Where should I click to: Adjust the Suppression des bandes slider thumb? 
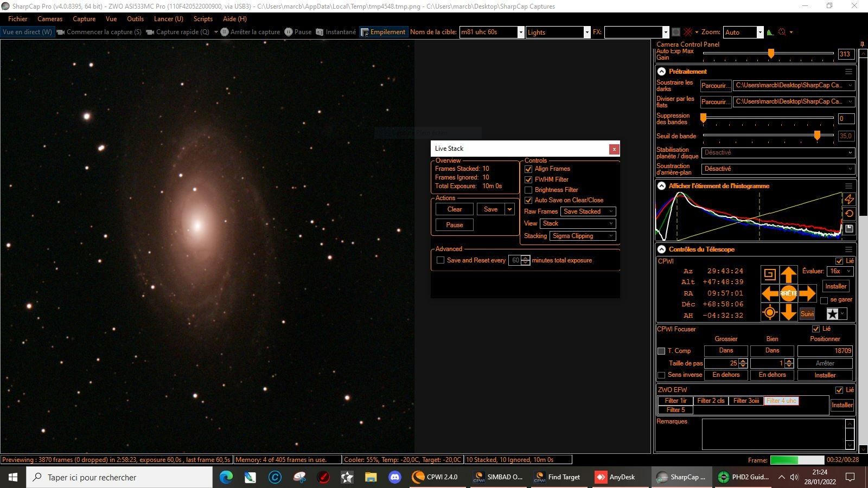pos(704,118)
